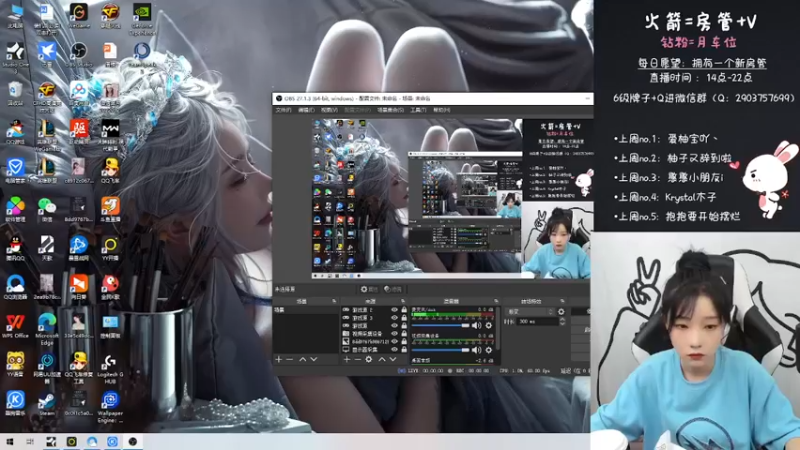Image resolution: width=800 pixels, height=450 pixels.
Task: Open the Recycle Bin desktop icon
Action: point(15,94)
